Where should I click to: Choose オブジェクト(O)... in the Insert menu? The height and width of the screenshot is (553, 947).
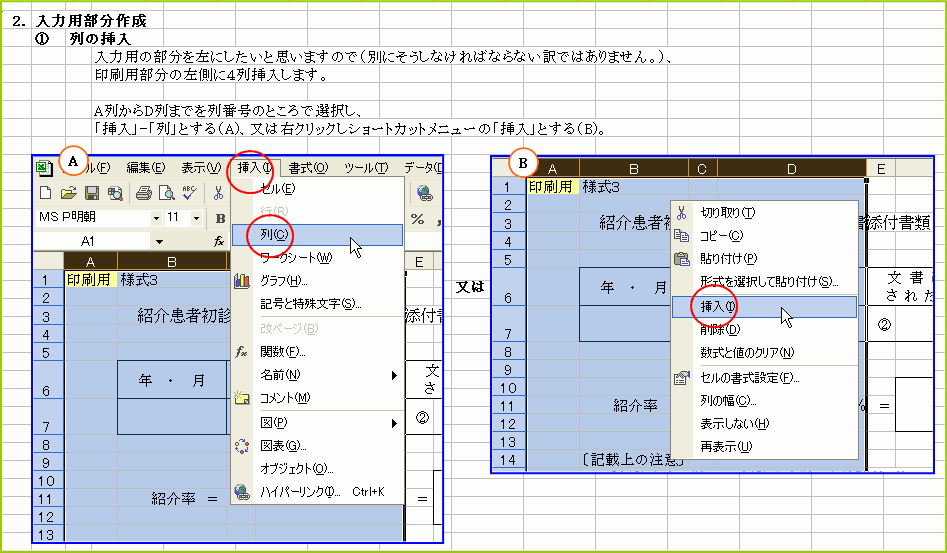318,469
